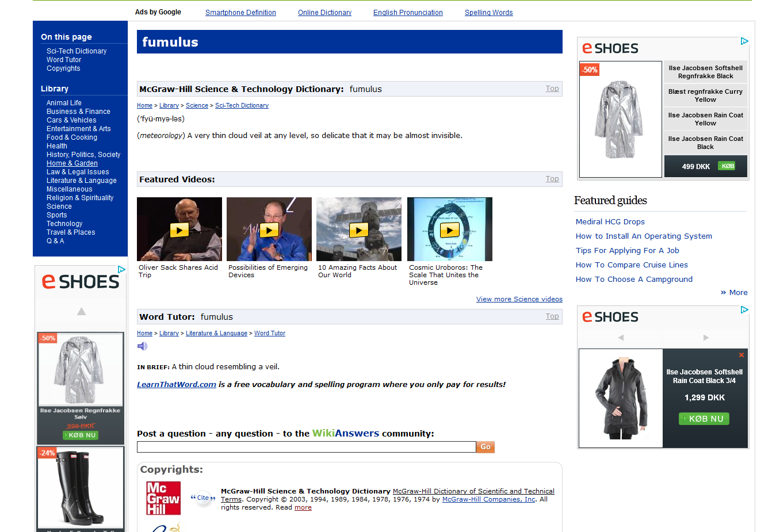
Task: Click the AdChoices icon on top-right ad
Action: click(744, 41)
